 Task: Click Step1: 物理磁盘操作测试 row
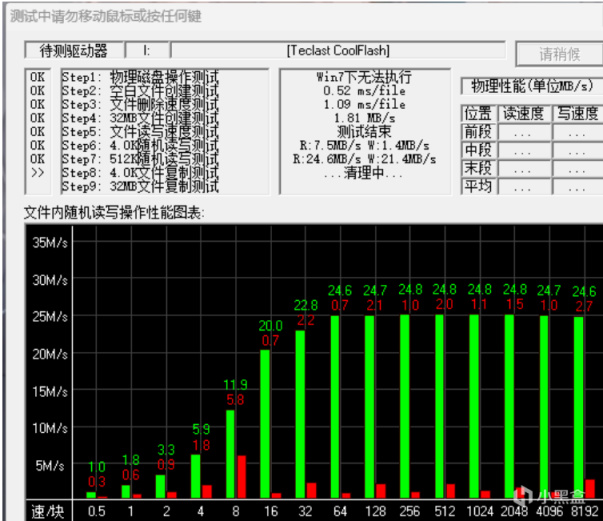tap(140, 77)
